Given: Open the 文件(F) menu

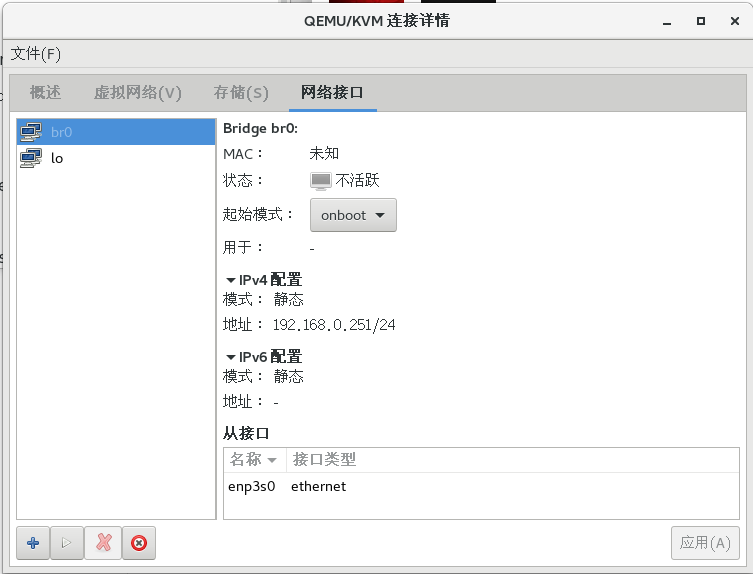Looking at the screenshot, I should [x=36, y=54].
